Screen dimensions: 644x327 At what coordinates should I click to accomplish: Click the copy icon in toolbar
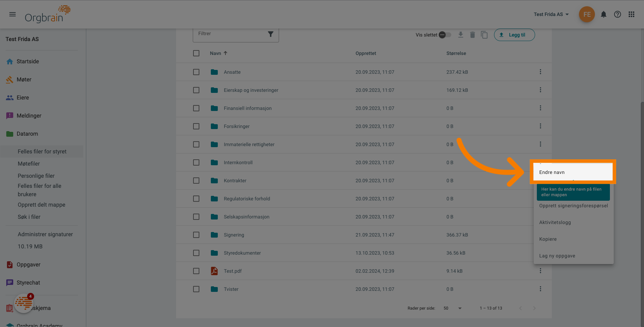click(x=484, y=35)
